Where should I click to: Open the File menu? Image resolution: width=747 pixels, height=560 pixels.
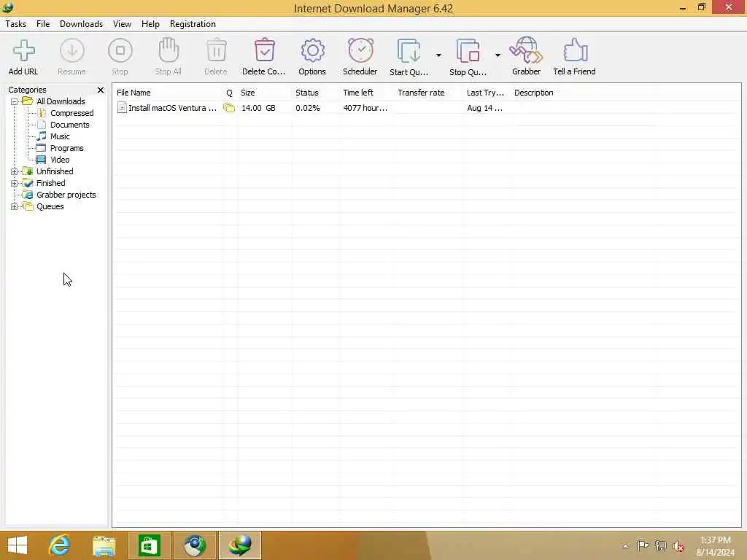[43, 24]
